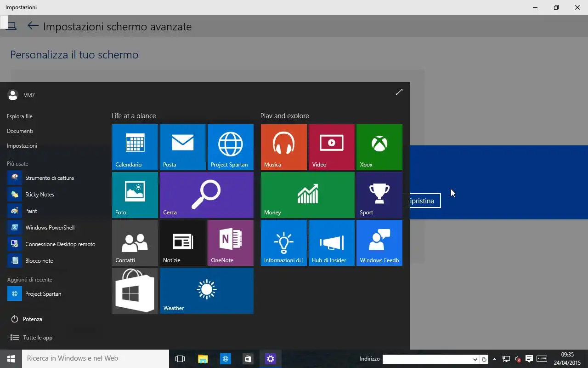The image size is (588, 368).
Task: Open the Informazioni di base tile
Action: [x=283, y=243]
